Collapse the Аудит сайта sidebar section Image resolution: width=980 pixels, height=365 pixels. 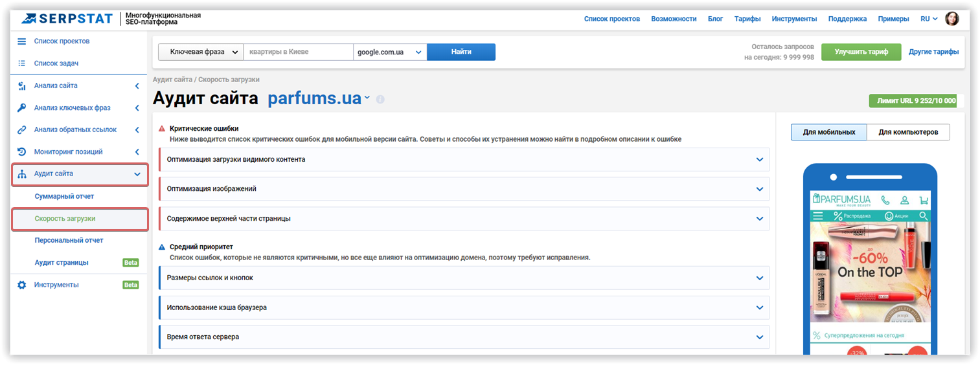[x=137, y=174]
